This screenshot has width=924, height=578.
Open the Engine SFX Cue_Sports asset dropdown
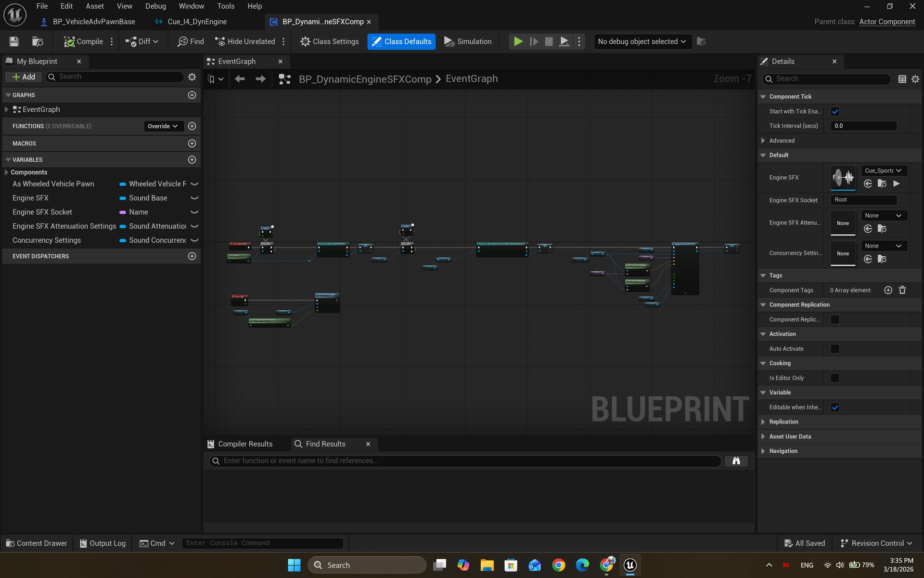pyautogui.click(x=884, y=171)
